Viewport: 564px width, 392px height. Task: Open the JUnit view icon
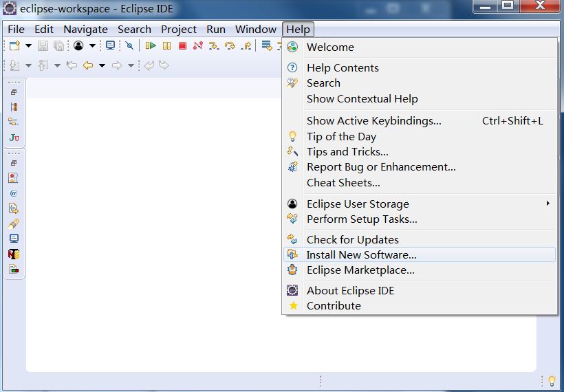(14, 138)
